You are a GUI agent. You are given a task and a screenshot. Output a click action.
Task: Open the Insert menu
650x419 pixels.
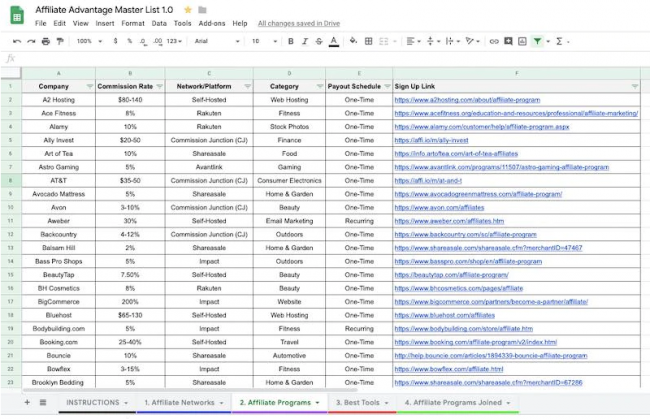tap(105, 23)
